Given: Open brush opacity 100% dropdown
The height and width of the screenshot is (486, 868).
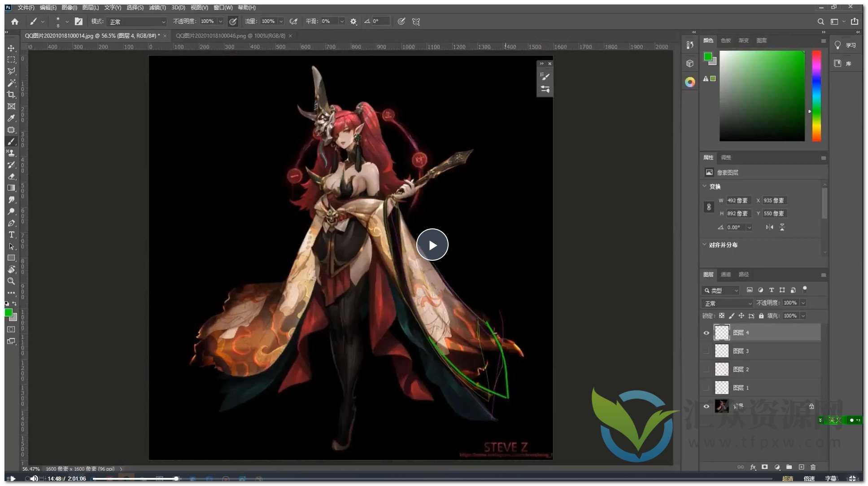Looking at the screenshot, I should coord(221,22).
